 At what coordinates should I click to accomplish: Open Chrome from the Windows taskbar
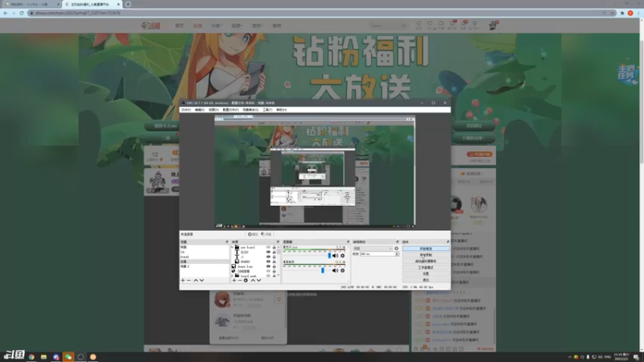(31, 356)
